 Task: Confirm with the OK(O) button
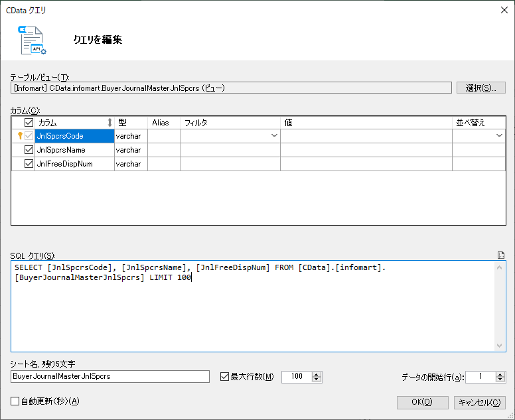tap(422, 402)
